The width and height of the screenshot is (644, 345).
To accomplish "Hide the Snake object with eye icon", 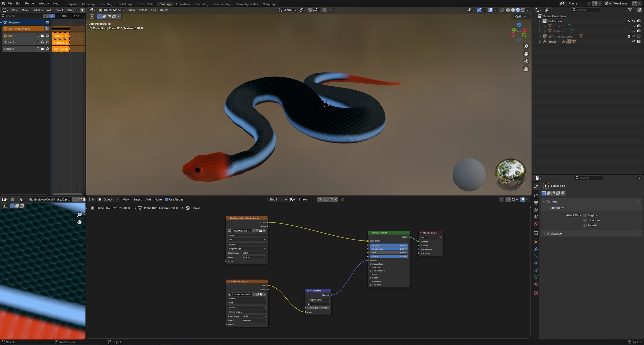I will pyautogui.click(x=634, y=42).
